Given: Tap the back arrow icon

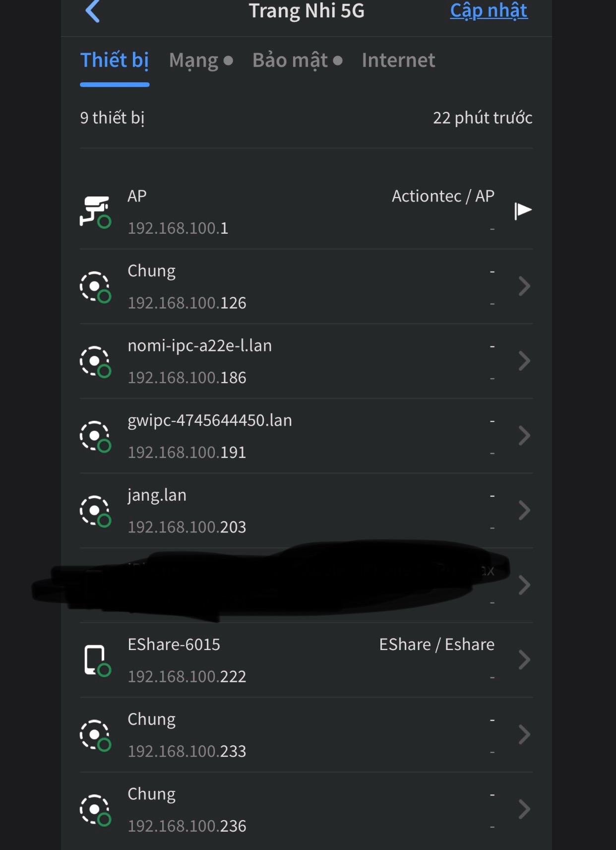Looking at the screenshot, I should coord(93,11).
